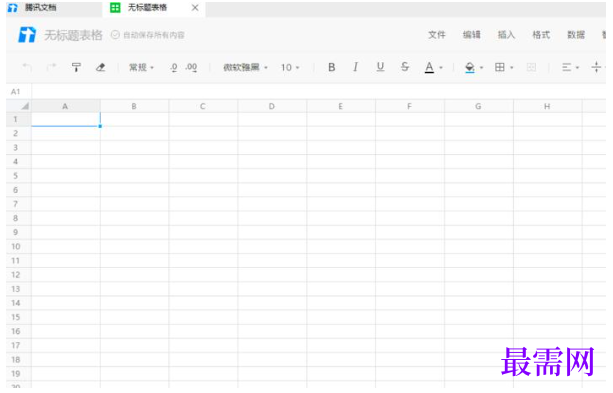Click the formula bar input area
This screenshot has width=613, height=393.
[x=319, y=92]
